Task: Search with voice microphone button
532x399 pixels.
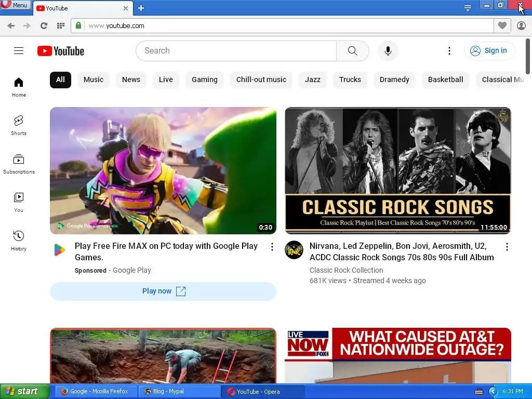Action: point(388,51)
